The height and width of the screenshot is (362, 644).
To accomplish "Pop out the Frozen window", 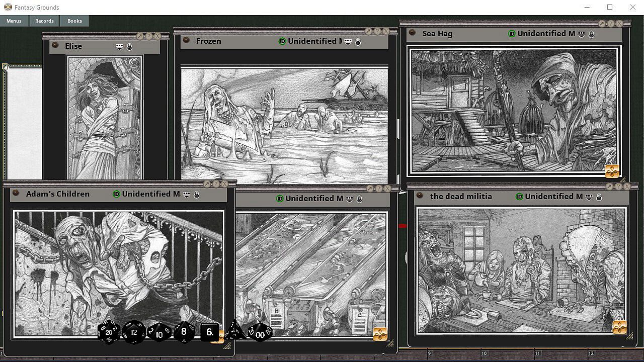I will click(x=369, y=31).
